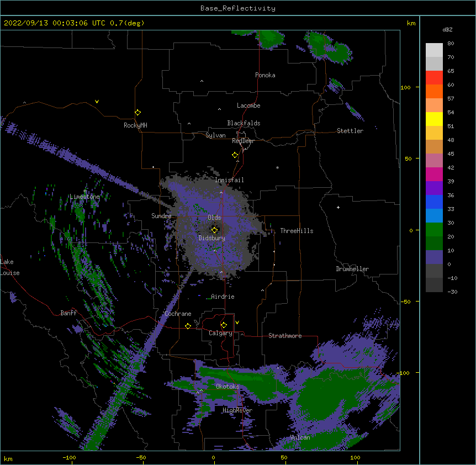Click the Okotoks town label
This screenshot has width=476, height=465.
[228, 387]
